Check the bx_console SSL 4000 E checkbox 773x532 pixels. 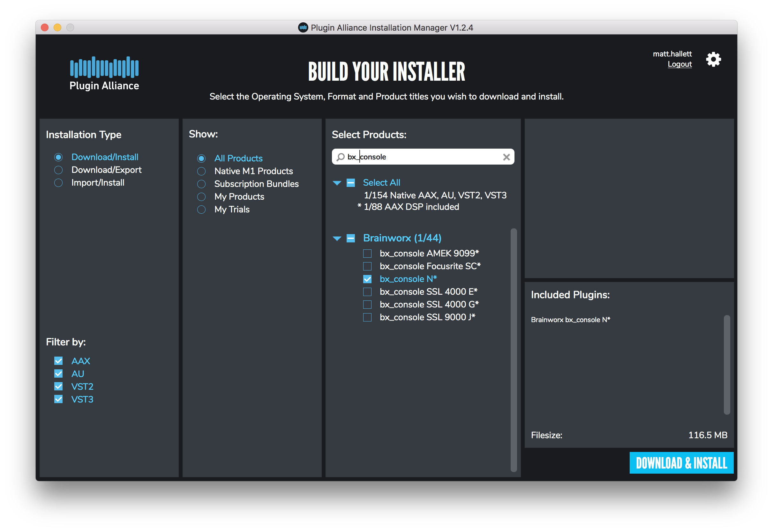pos(367,292)
